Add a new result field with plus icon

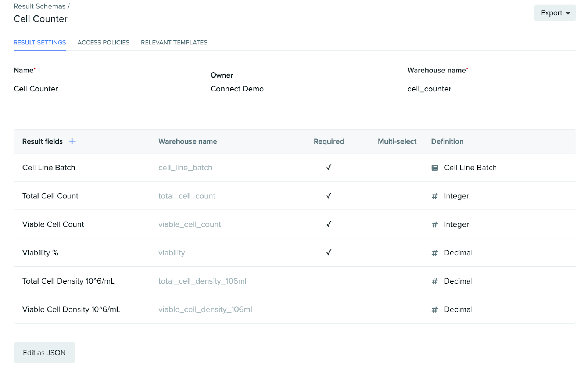pyautogui.click(x=72, y=141)
